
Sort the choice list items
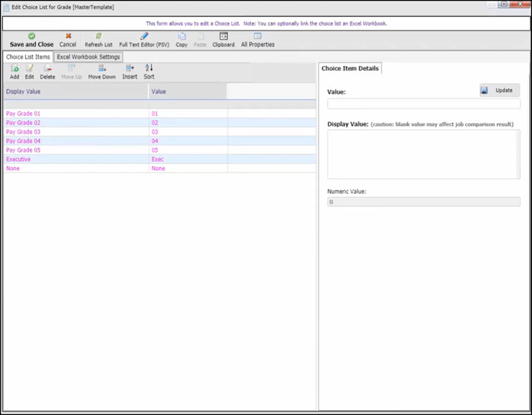tap(149, 69)
